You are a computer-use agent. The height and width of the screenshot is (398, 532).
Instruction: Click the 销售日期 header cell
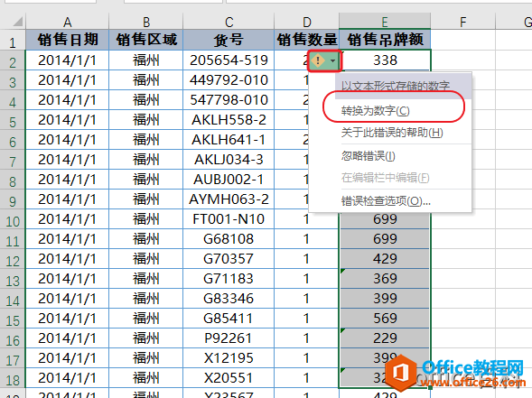pos(67,40)
